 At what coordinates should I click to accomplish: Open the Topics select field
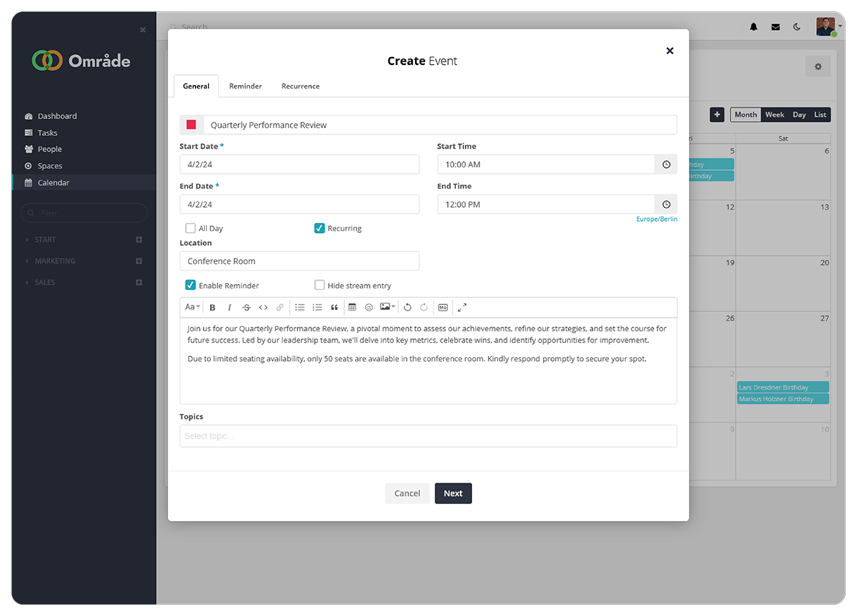pos(428,437)
